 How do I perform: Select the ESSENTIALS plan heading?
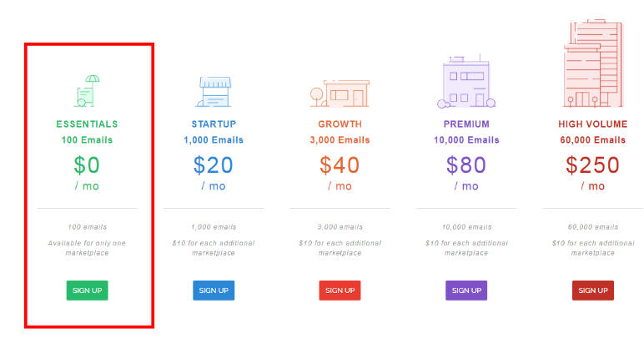[x=87, y=124]
